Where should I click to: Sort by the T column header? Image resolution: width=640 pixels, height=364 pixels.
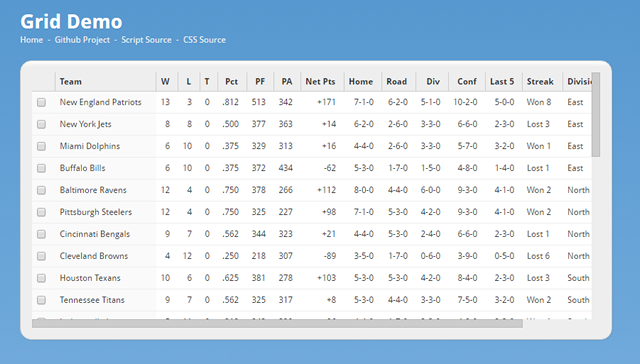209,82
